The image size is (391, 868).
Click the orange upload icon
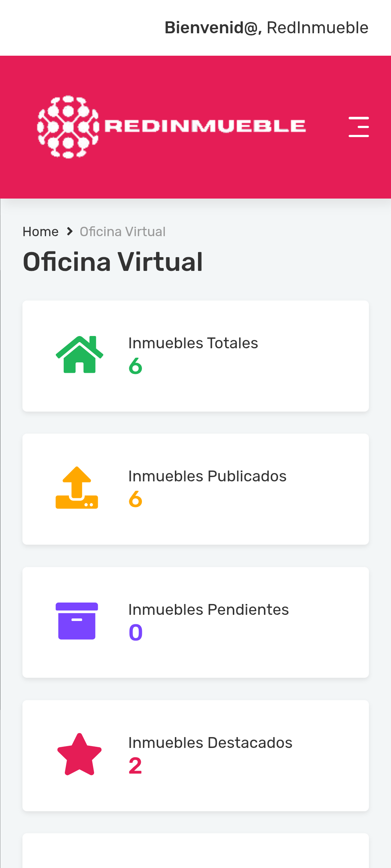[x=77, y=488]
